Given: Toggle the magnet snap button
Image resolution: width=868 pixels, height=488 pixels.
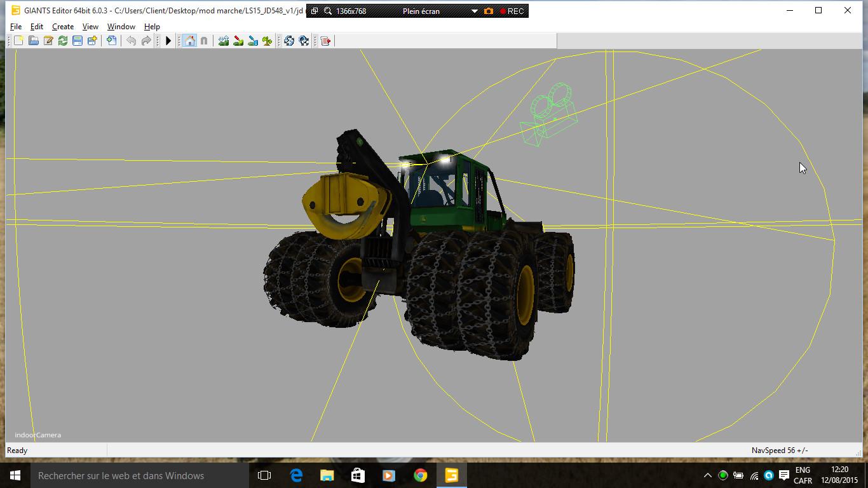Looking at the screenshot, I should 204,41.
